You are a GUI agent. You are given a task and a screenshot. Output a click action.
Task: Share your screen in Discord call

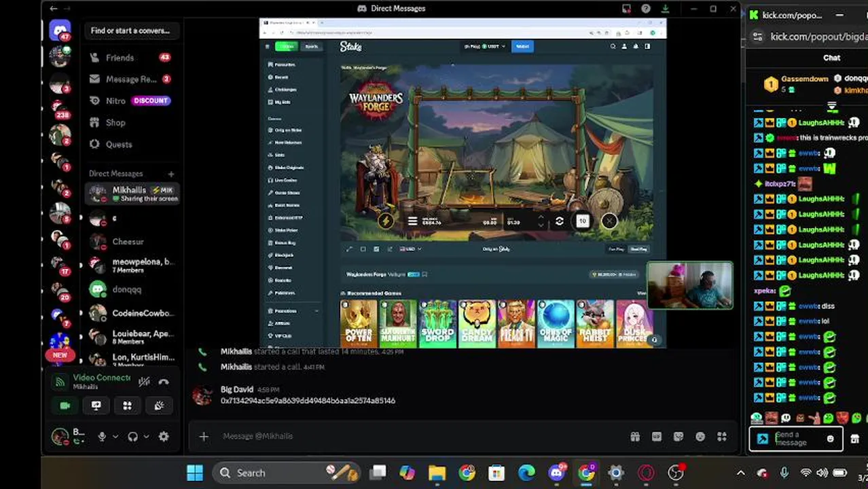coord(96,405)
